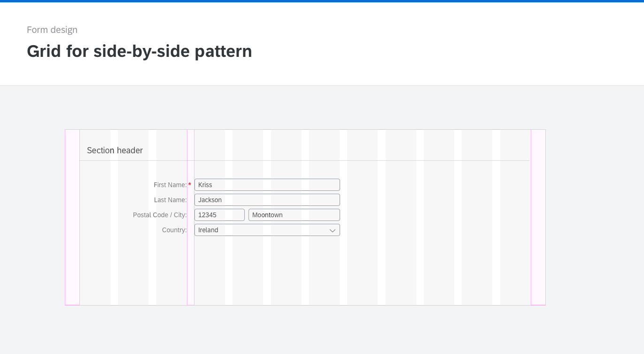Click the Form design subtitle text
644x354 pixels.
coord(52,30)
